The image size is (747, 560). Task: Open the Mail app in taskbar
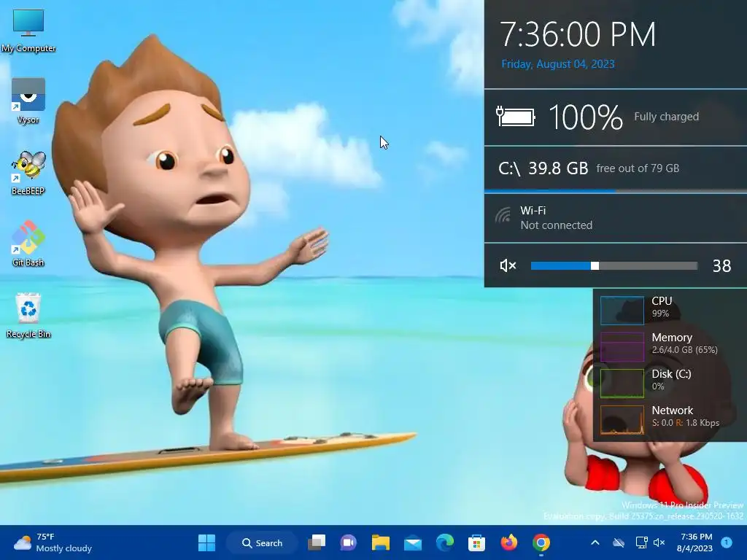click(413, 542)
